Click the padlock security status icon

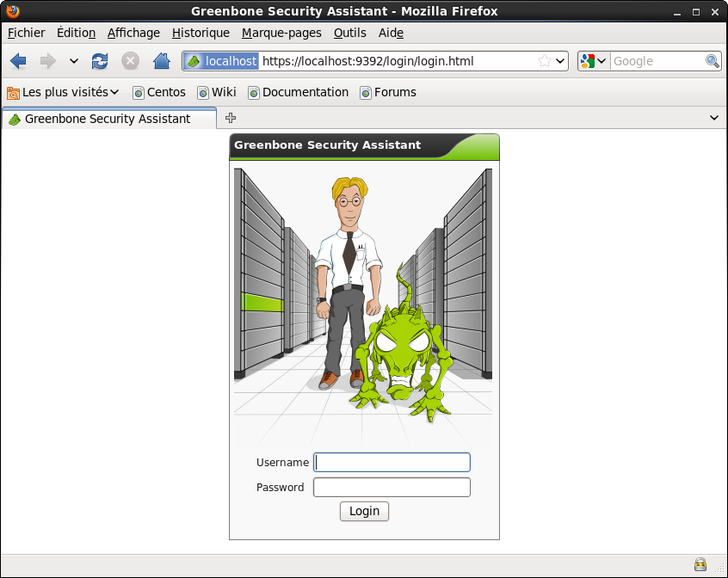700,564
